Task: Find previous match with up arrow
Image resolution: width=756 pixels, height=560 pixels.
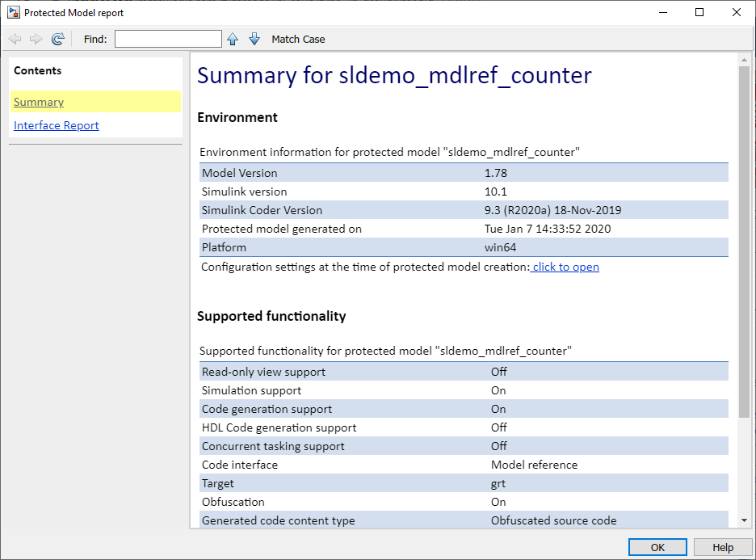Action: pos(233,39)
